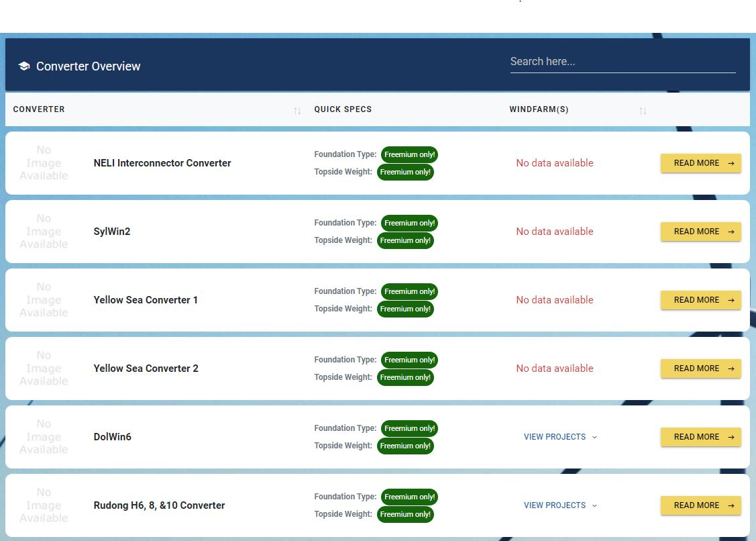Click the Search here input field
Image resolution: width=756 pixels, height=541 pixels.
pyautogui.click(x=623, y=61)
